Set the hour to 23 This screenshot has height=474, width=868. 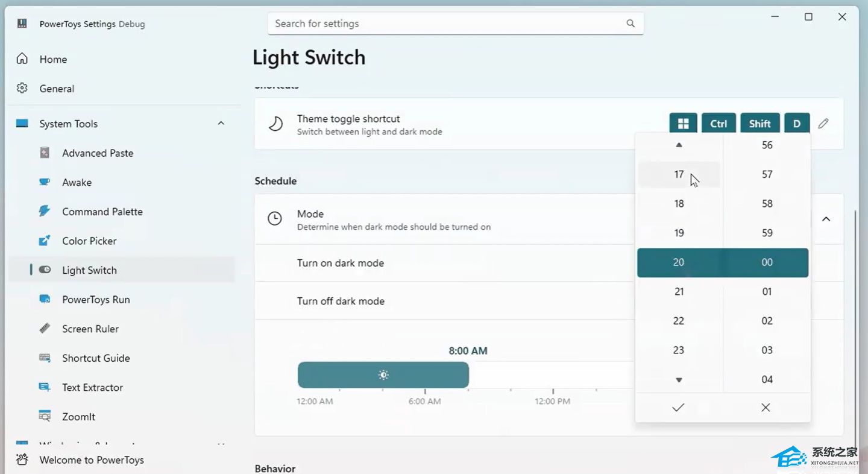tap(679, 350)
